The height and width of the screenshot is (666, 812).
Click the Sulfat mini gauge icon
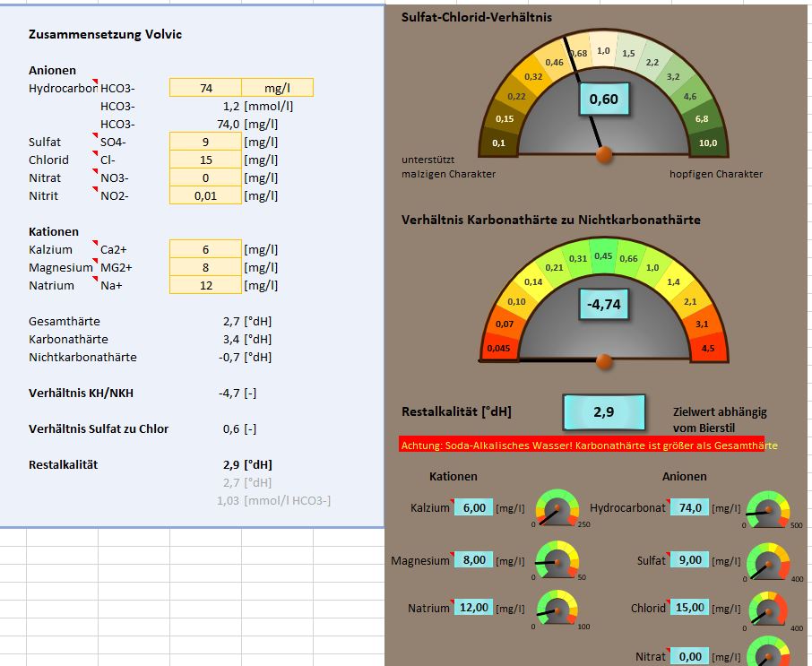point(767,560)
